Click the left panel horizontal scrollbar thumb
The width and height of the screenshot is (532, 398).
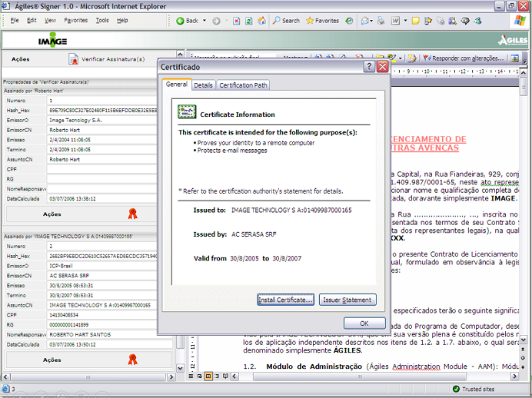point(88,376)
